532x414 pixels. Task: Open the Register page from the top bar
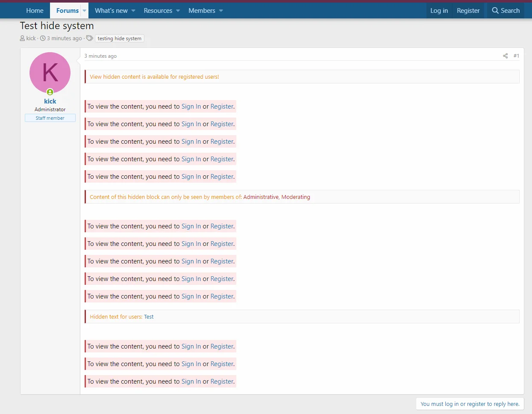(468, 10)
